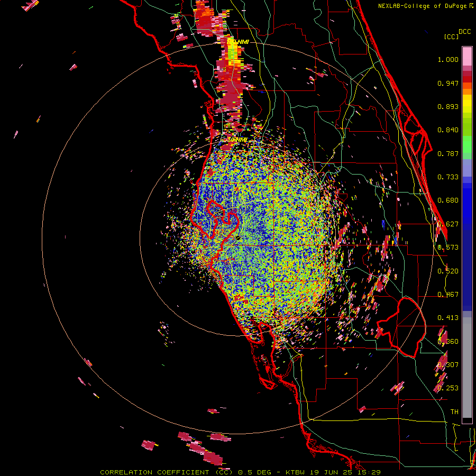Pick the yellow color bar segment
Image resolution: width=476 pixels, height=476 pixels.
tap(467, 104)
